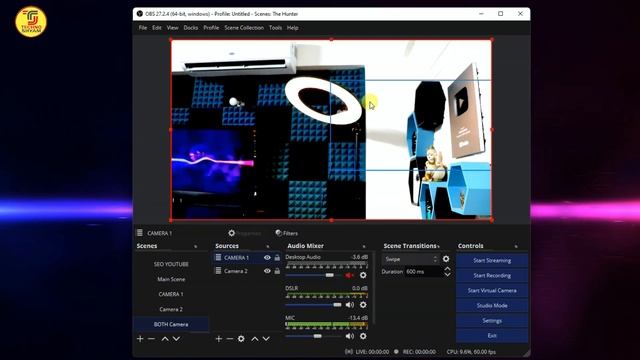Click the Exit button
The width and height of the screenshot is (640, 360).
click(x=492, y=336)
